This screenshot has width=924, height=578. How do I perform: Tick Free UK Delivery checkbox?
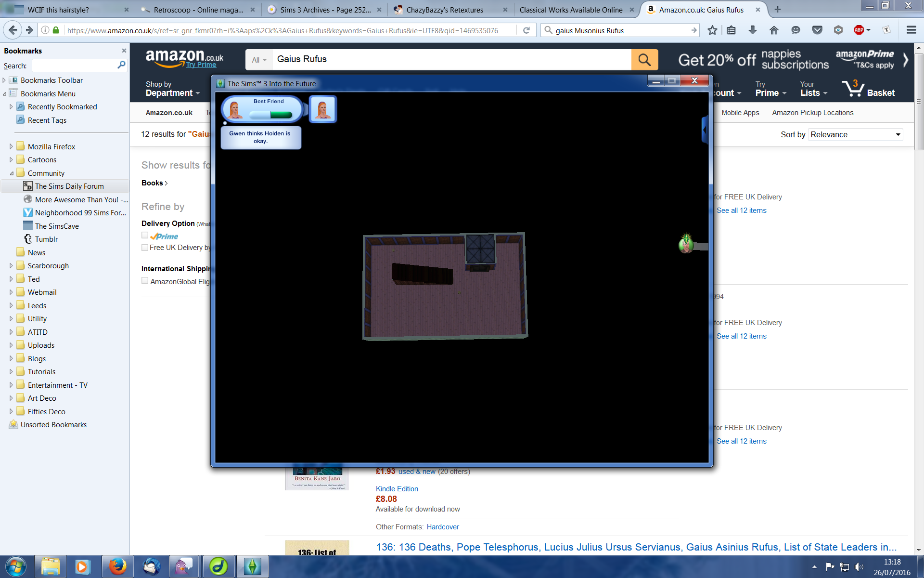(145, 247)
